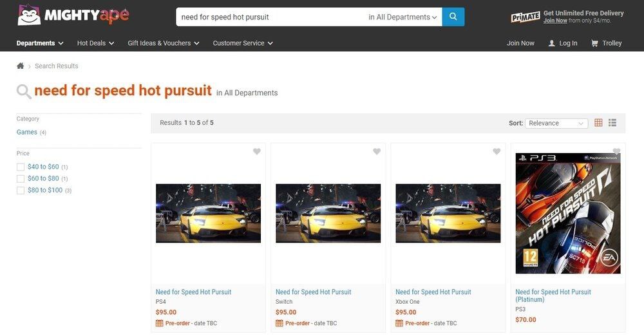Click $40 to $60 price range link

[x=43, y=167]
